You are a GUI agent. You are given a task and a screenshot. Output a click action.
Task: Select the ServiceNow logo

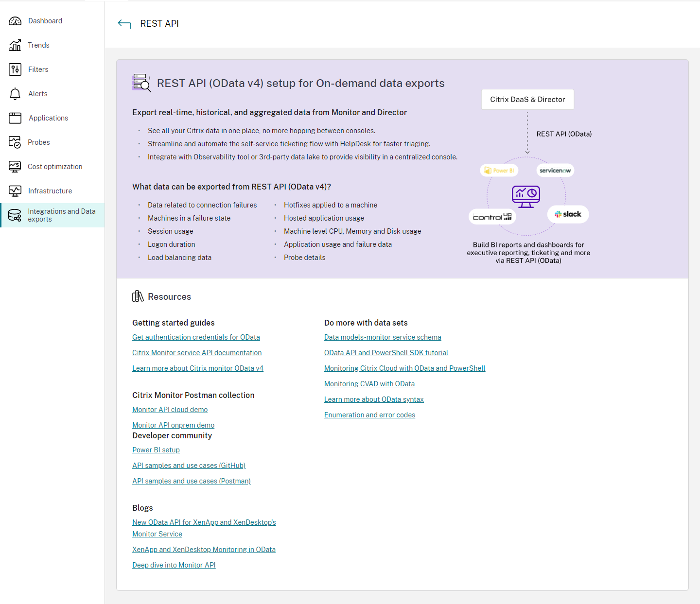tap(555, 170)
